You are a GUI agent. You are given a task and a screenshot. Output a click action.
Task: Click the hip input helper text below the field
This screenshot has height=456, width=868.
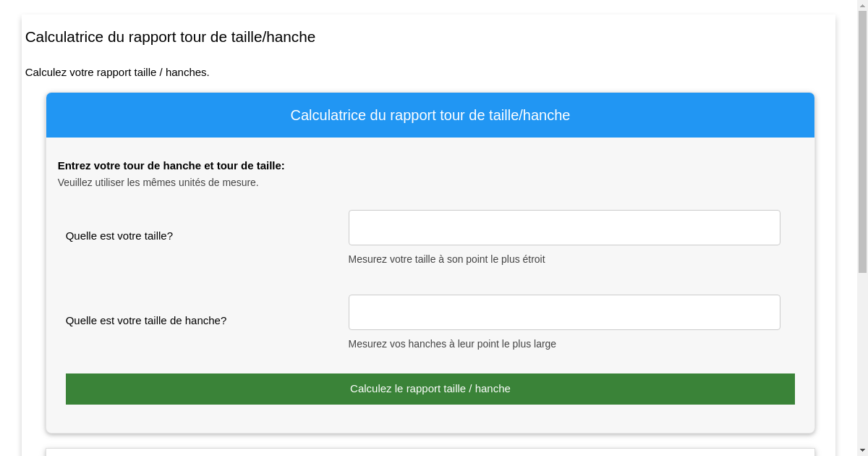point(452,344)
